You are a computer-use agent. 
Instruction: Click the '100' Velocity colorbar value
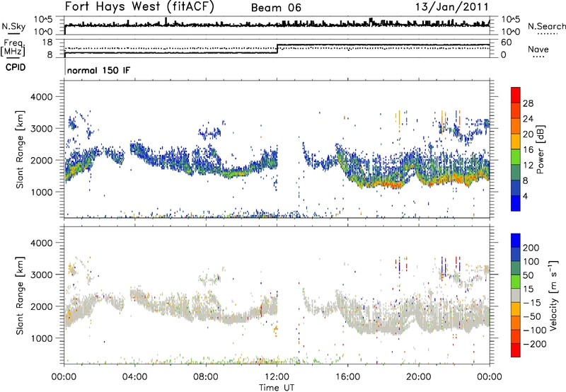click(x=531, y=261)
